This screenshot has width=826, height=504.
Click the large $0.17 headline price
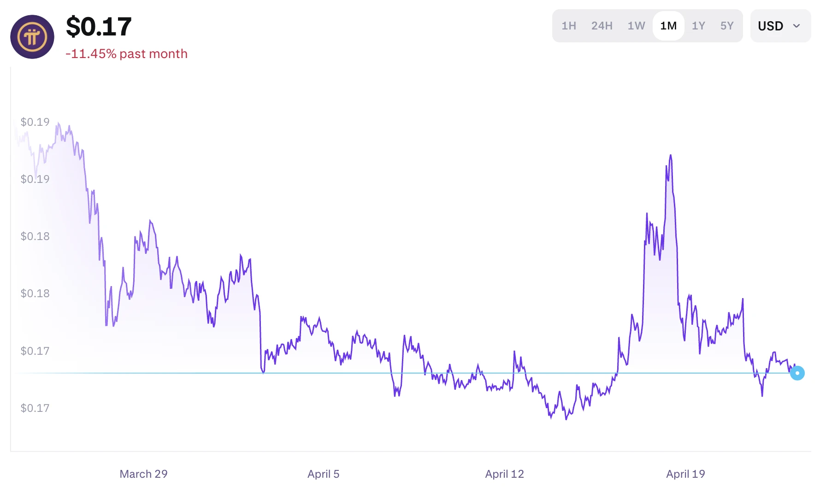click(x=99, y=27)
